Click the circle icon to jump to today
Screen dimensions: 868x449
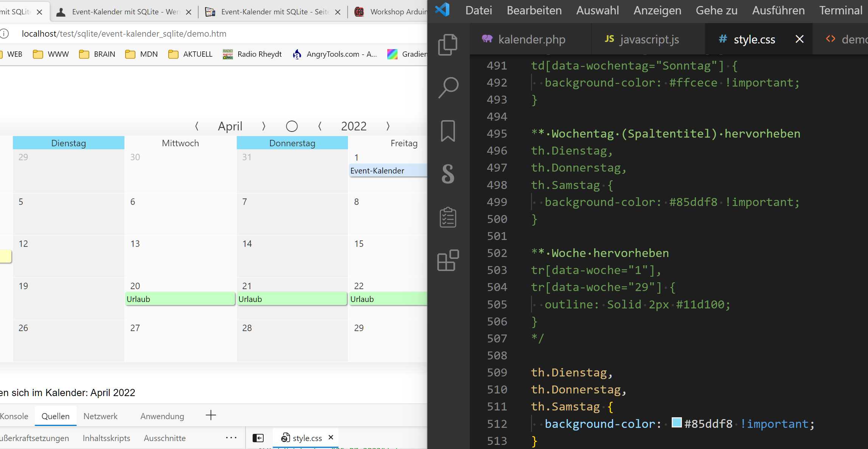coord(292,126)
